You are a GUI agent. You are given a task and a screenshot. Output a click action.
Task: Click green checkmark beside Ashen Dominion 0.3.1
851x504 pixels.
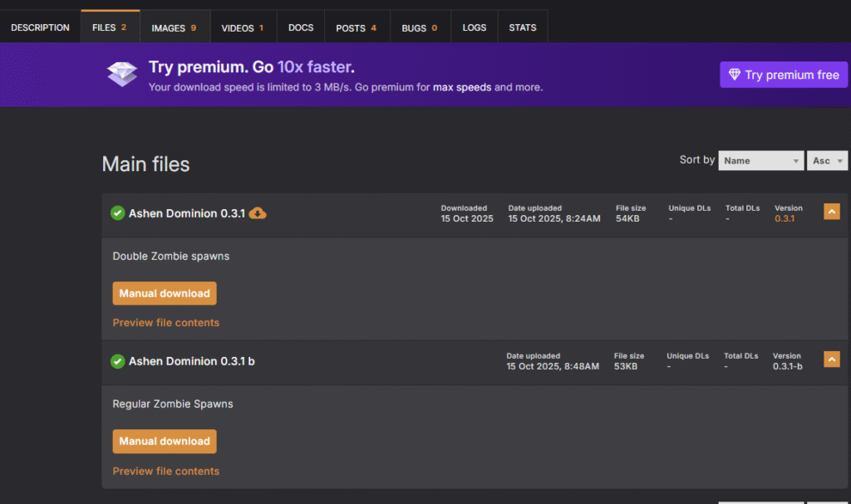pos(118,213)
